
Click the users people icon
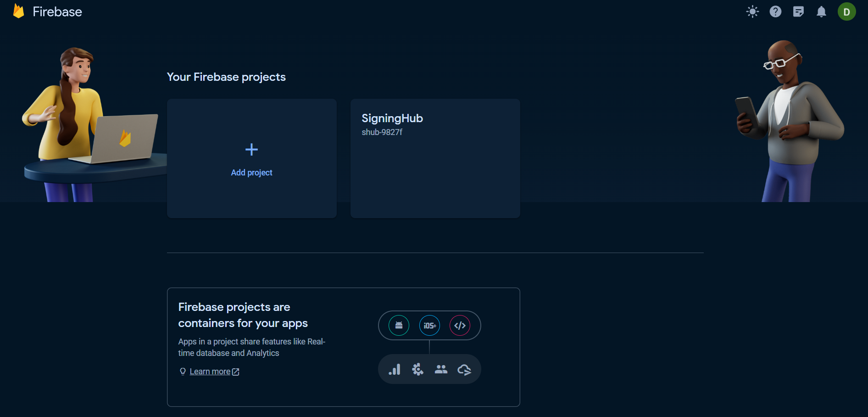[441, 369]
